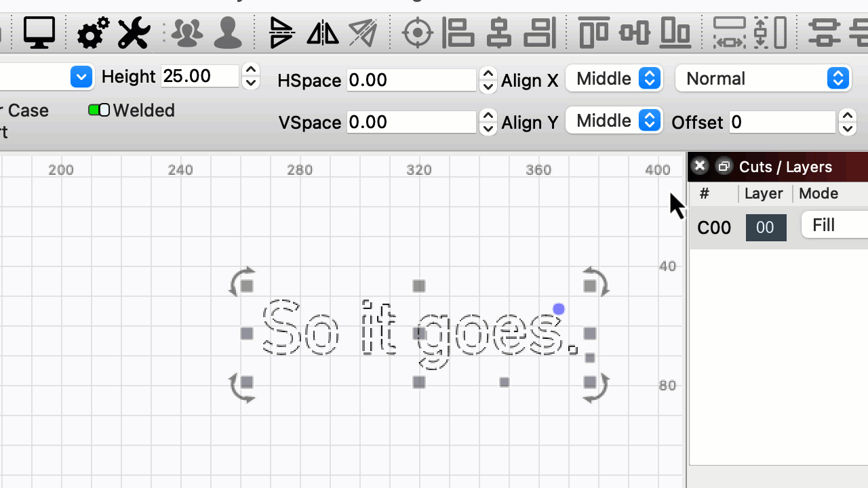Screen dimensions: 868x488
Task: Open the Normal style dropdown
Action: tap(764, 78)
